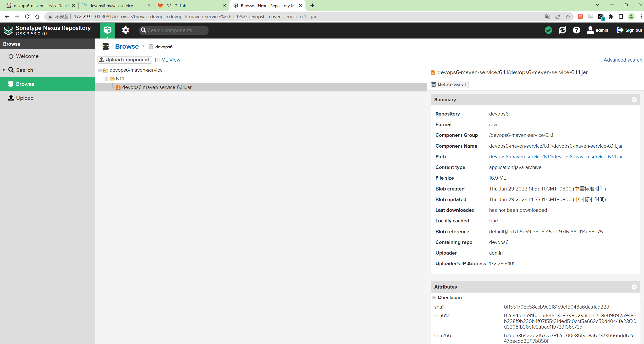Open the browser three-dot menu
644x344 pixels.
click(641, 16)
